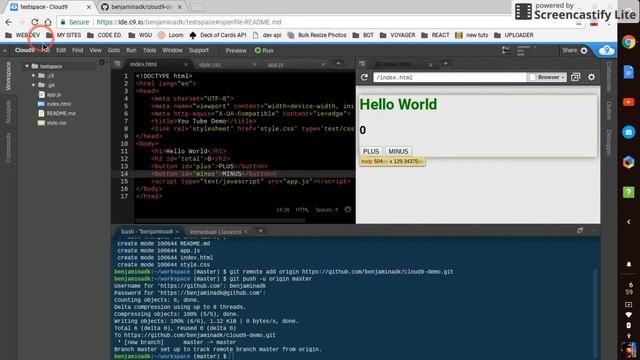The width and height of the screenshot is (640, 360).
Task: Refresh the preview pane
Action: pyautogui.click(x=364, y=77)
